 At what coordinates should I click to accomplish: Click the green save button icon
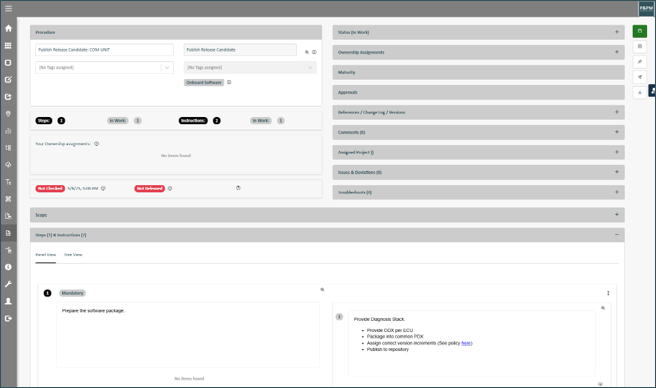tap(640, 31)
